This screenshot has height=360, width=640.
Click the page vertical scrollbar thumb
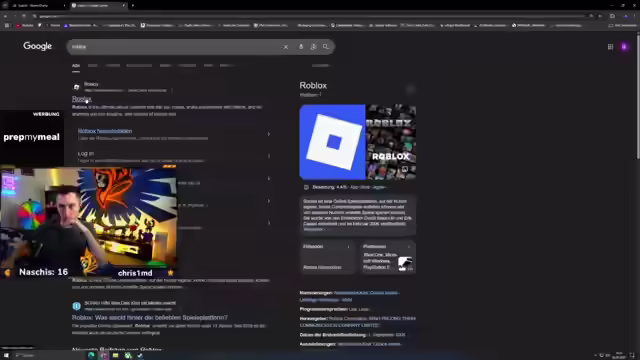pyautogui.click(x=637, y=96)
